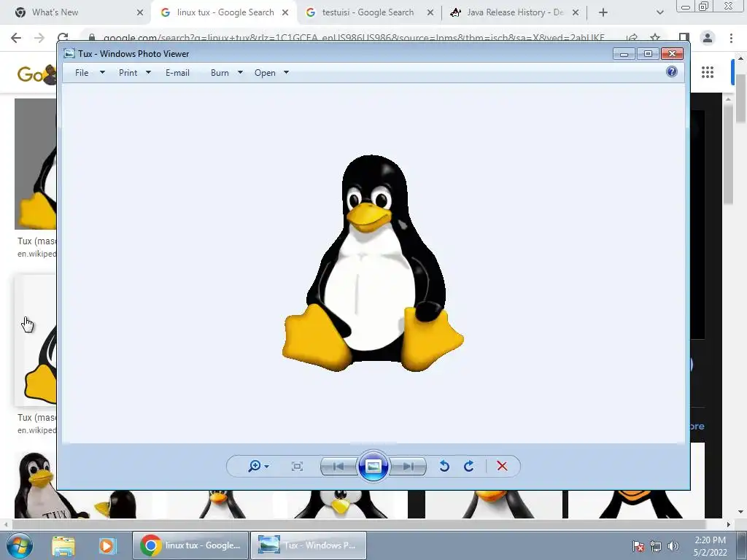Close the What's New tab
The width and height of the screenshot is (747, 560).
(139, 13)
